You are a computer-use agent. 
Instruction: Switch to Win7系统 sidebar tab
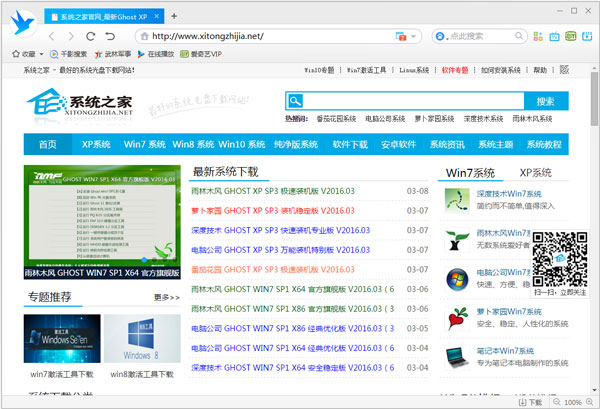(470, 173)
